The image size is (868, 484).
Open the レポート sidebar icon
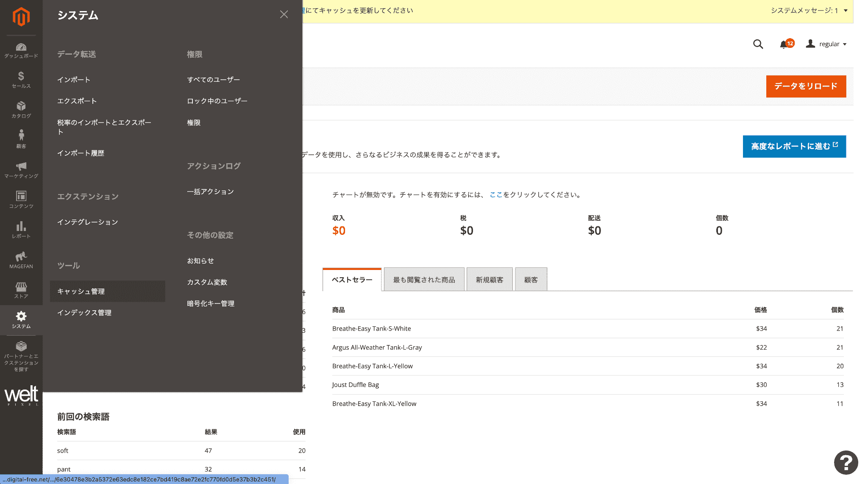pyautogui.click(x=21, y=229)
